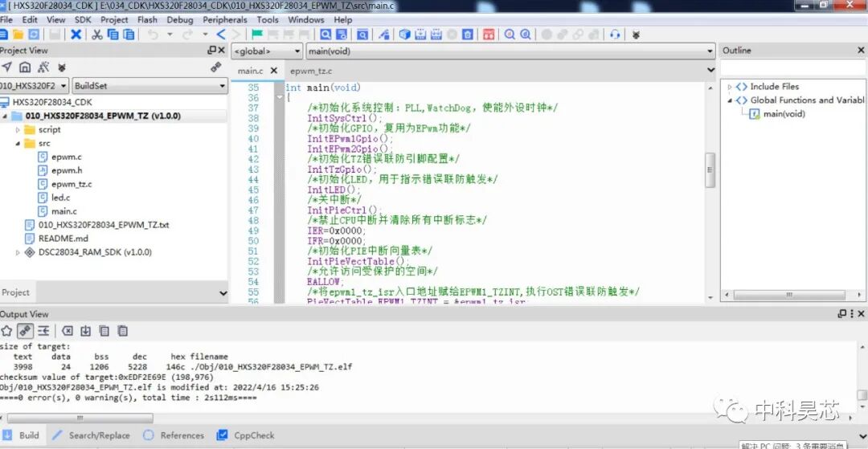Open the Debug menu
The width and height of the screenshot is (868, 449).
180,19
